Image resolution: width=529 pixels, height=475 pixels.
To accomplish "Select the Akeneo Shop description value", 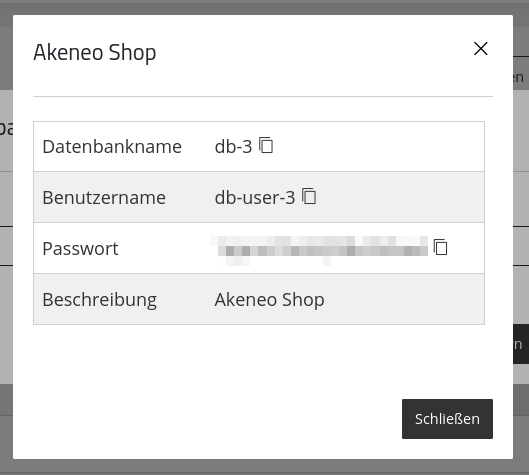I will pyautogui.click(x=269, y=300).
